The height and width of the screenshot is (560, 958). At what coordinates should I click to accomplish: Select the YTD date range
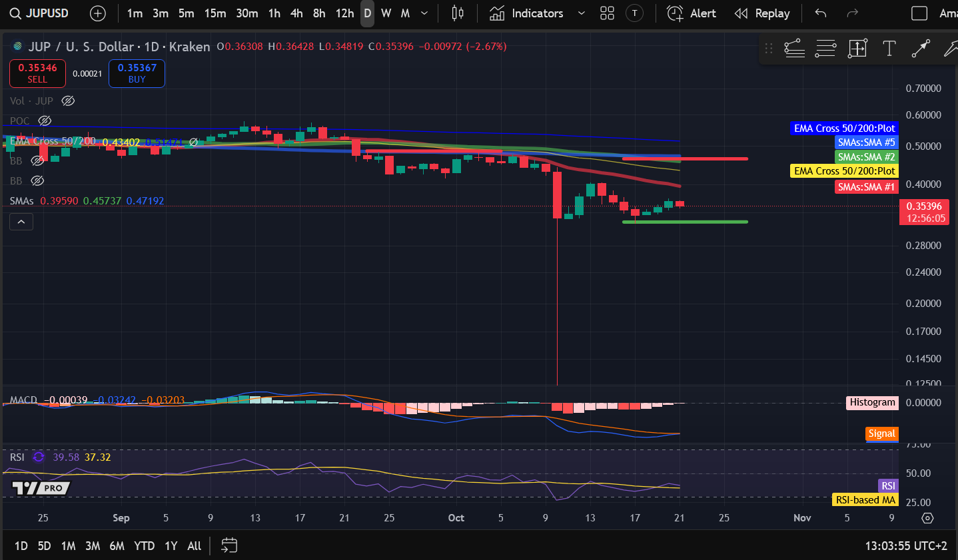click(144, 545)
